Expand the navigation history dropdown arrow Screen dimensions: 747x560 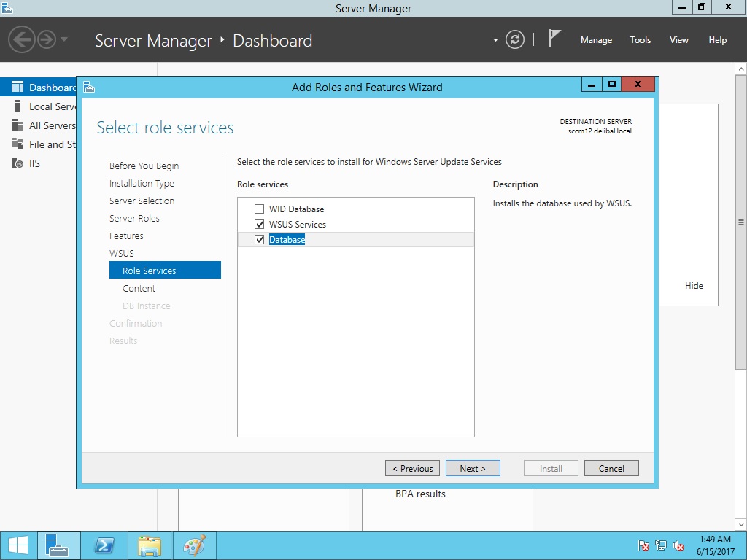point(64,39)
